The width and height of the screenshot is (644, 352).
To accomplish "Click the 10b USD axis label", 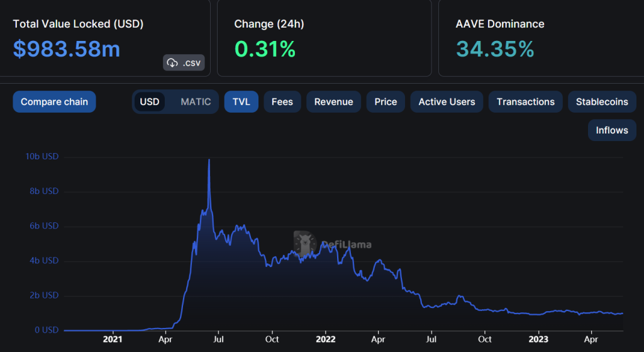I will point(42,156).
